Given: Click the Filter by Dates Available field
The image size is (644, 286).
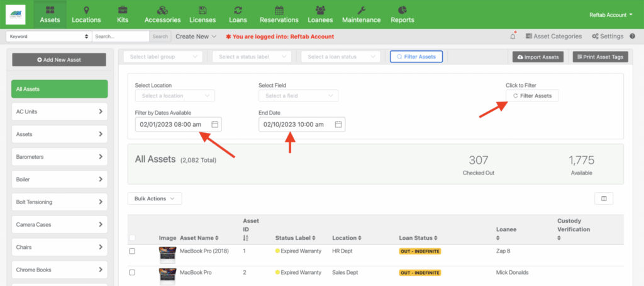Looking at the screenshot, I should click(178, 124).
